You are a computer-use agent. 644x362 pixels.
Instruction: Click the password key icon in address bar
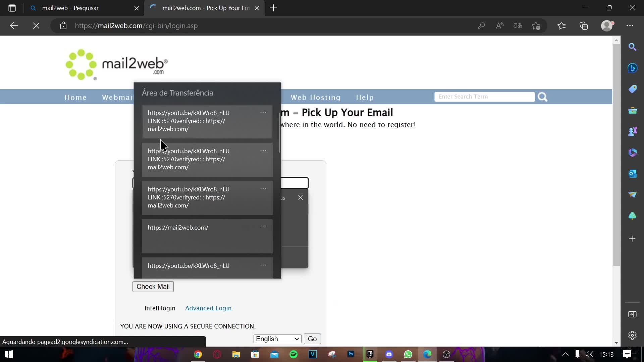[481, 26]
